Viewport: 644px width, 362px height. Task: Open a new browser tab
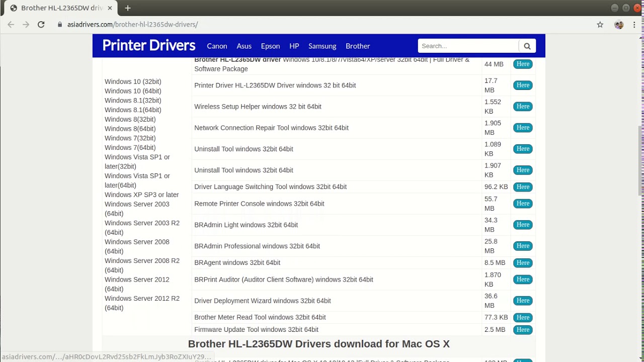(128, 8)
